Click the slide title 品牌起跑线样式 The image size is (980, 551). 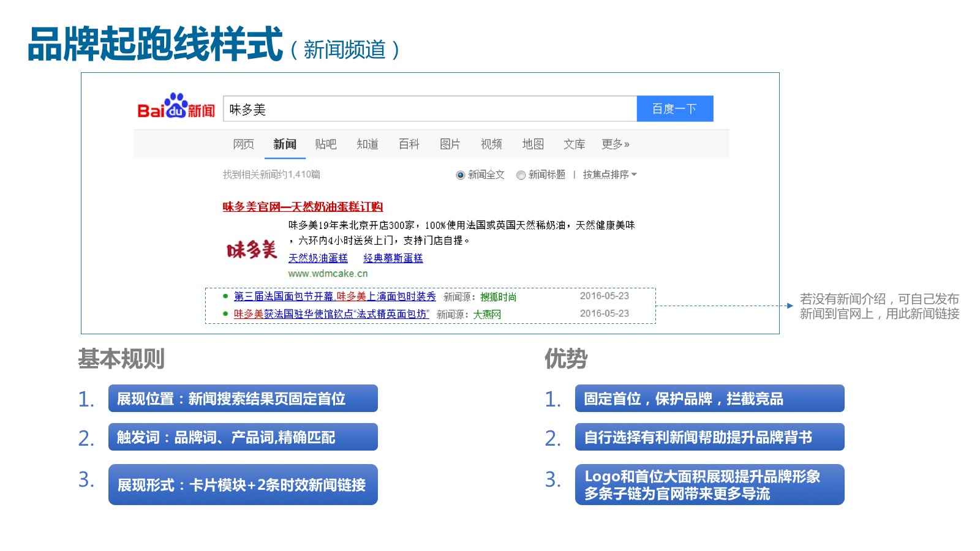click(155, 44)
